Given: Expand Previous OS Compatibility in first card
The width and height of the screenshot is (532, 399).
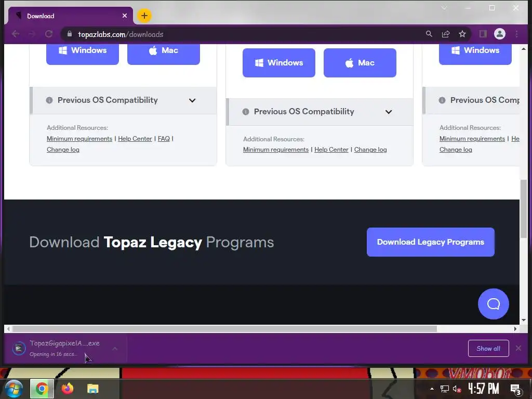Looking at the screenshot, I should tap(123, 100).
